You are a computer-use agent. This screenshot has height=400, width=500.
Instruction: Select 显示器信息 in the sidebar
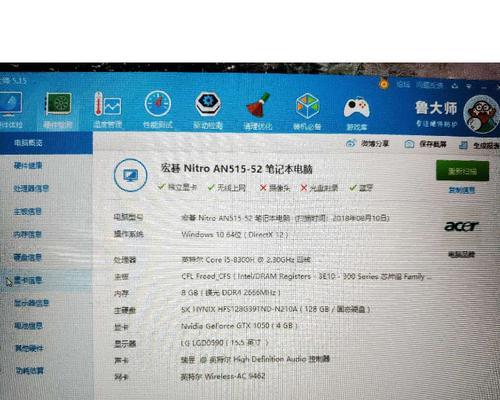pos(32,303)
